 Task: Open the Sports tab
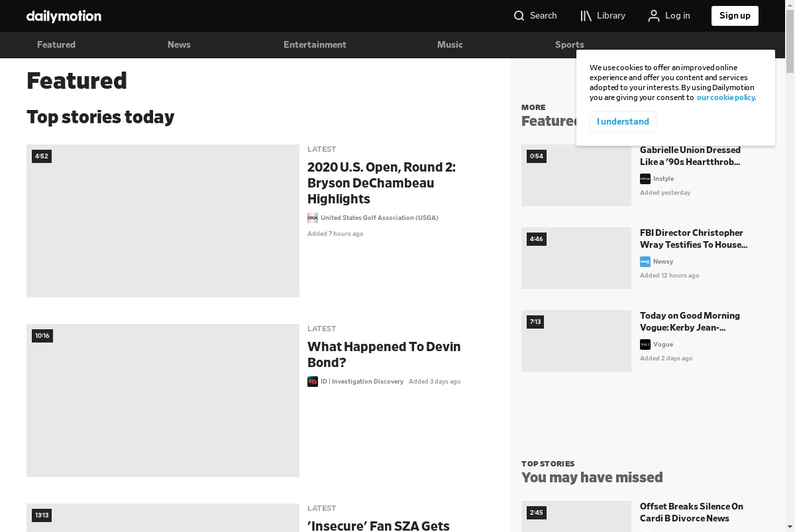click(570, 45)
